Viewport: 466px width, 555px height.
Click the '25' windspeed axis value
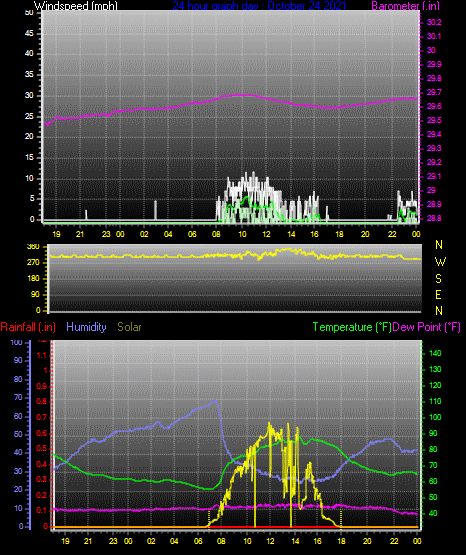pos(29,116)
